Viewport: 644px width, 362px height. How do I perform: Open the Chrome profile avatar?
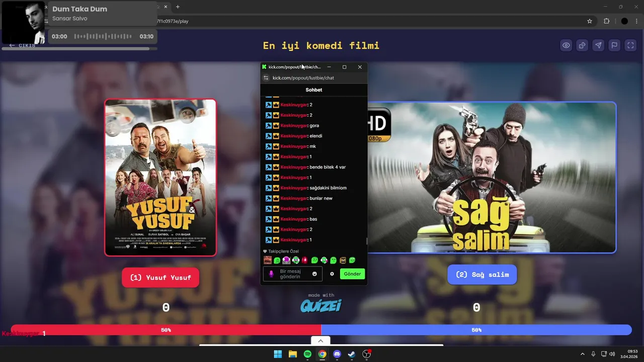[624, 21]
